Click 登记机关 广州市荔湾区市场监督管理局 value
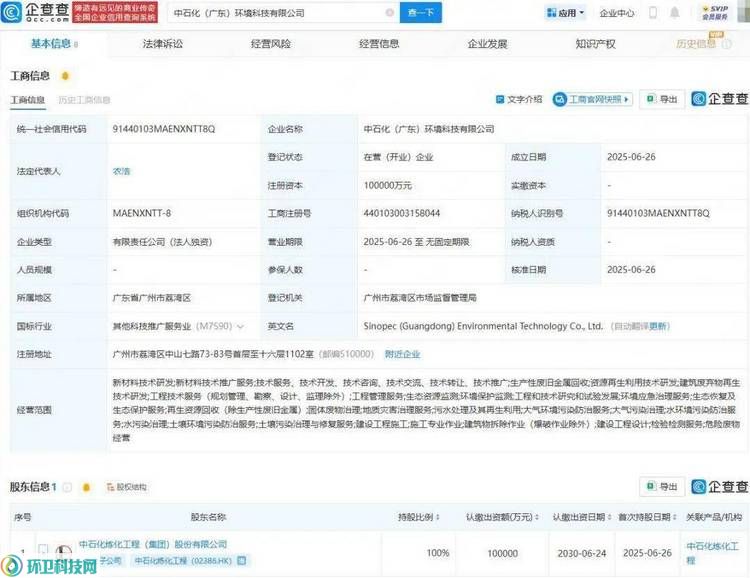Viewport: 750px width, 578px height. click(420, 298)
